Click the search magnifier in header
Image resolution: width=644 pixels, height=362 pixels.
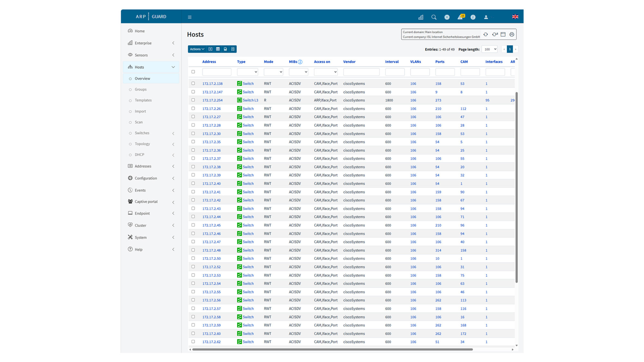click(x=434, y=17)
